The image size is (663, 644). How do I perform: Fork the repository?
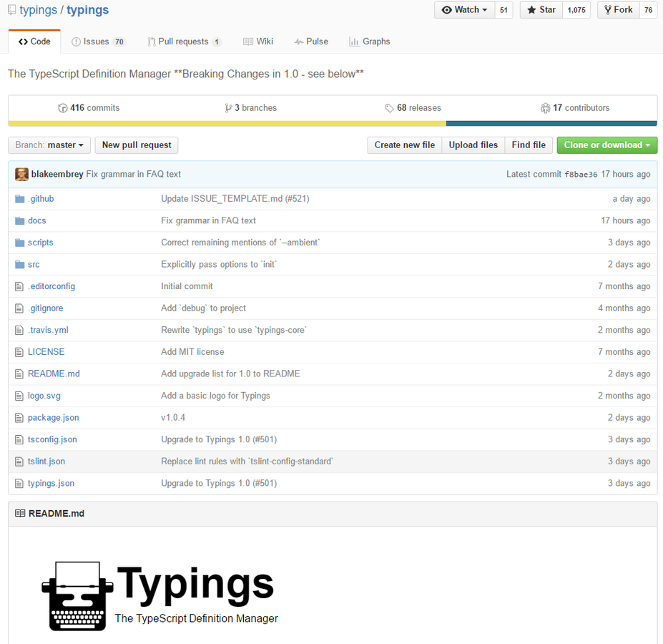click(619, 10)
